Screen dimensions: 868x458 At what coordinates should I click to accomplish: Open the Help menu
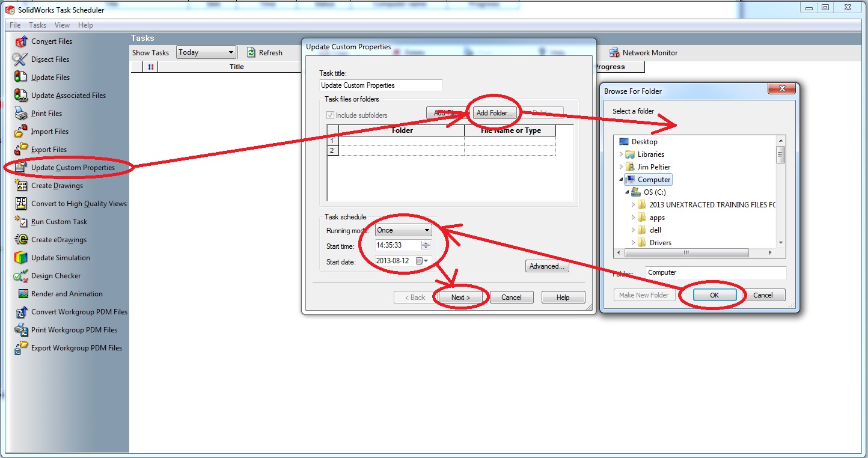pyautogui.click(x=85, y=25)
